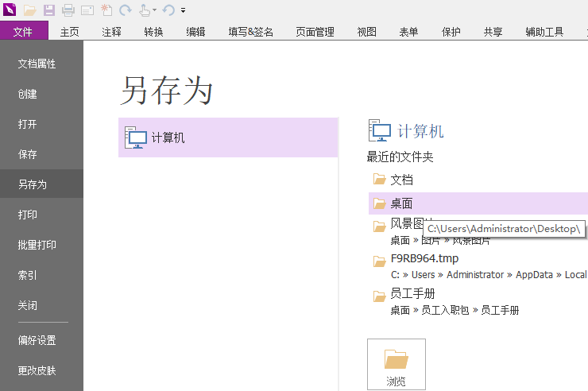Switch to the 共享 tab
This screenshot has width=588, height=391.
tap(493, 32)
